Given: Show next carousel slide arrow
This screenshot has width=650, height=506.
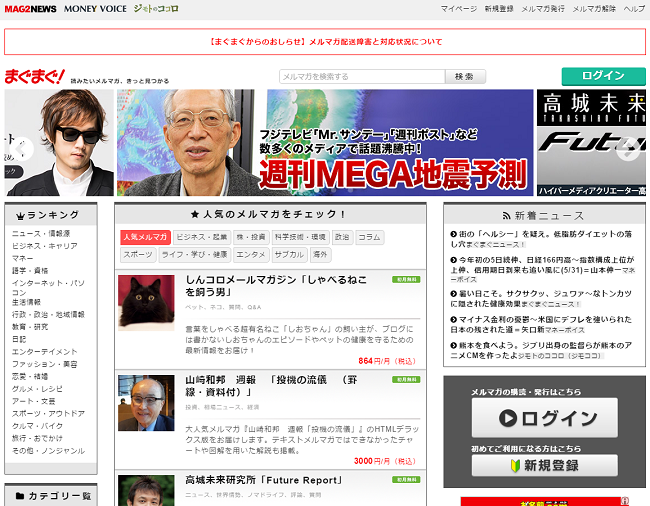Looking at the screenshot, I should 628,148.
